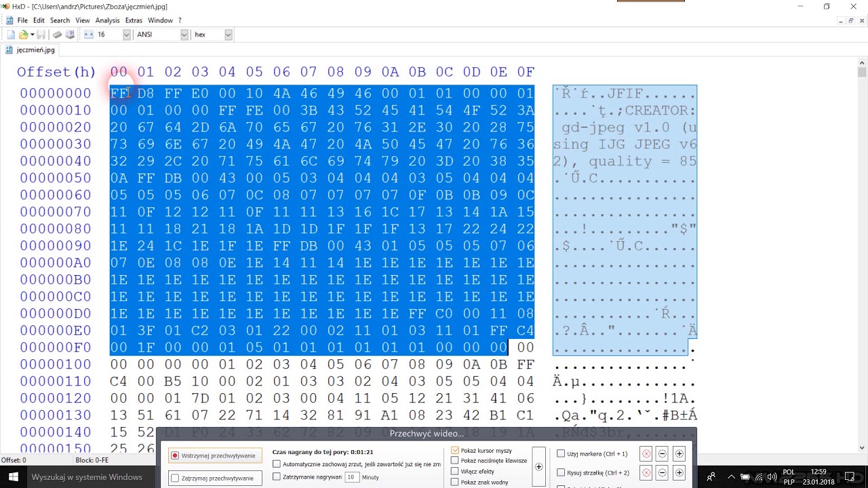Click the taskbar clock showing 12:59
The width and height of the screenshot is (868, 488).
[x=818, y=477]
